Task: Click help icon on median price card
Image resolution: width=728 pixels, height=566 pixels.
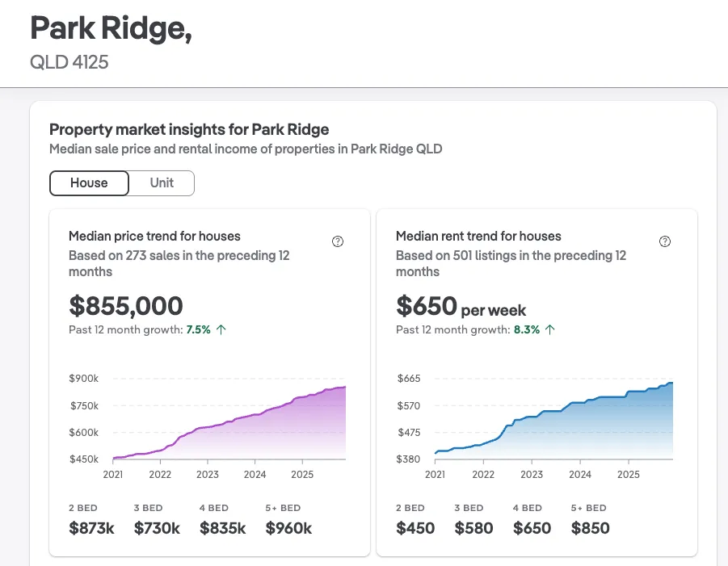Action: [338, 241]
